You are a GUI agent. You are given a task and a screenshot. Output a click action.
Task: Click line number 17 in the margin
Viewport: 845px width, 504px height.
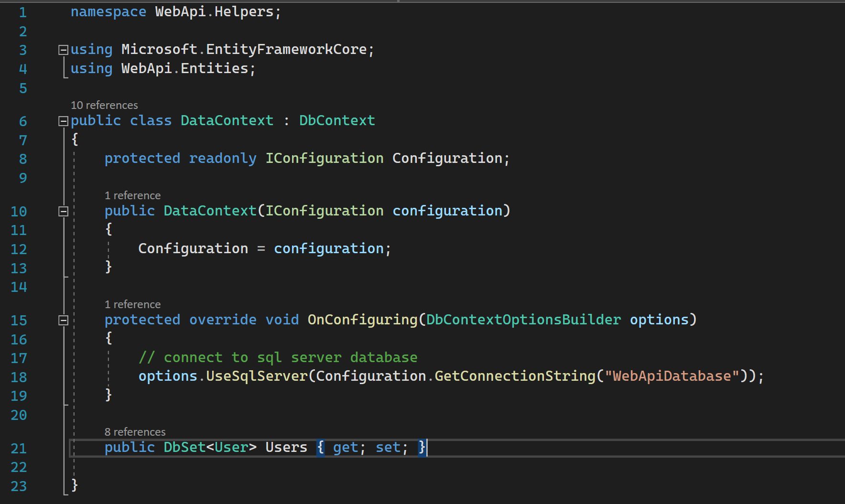pos(19,358)
